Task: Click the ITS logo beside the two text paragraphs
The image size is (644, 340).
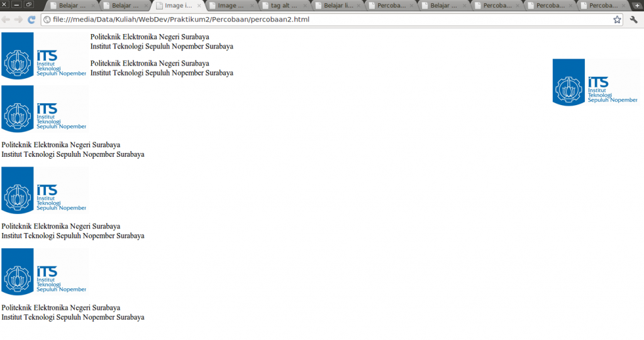Action: pos(45,56)
